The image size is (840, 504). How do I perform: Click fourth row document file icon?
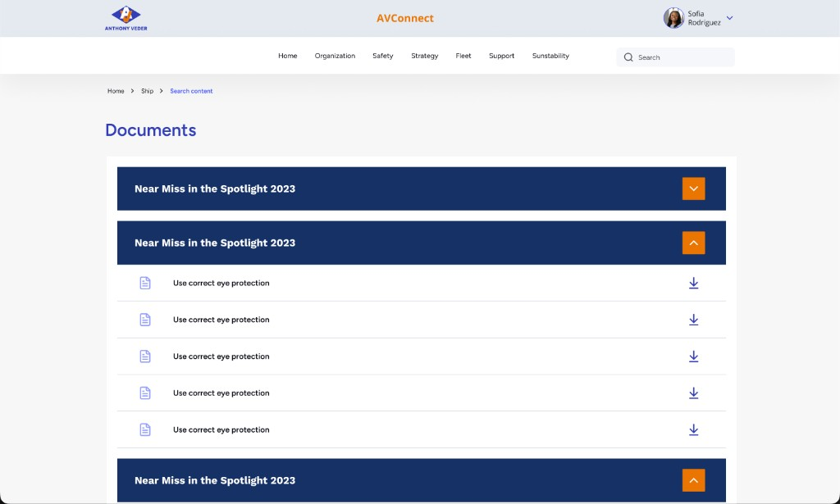145,393
